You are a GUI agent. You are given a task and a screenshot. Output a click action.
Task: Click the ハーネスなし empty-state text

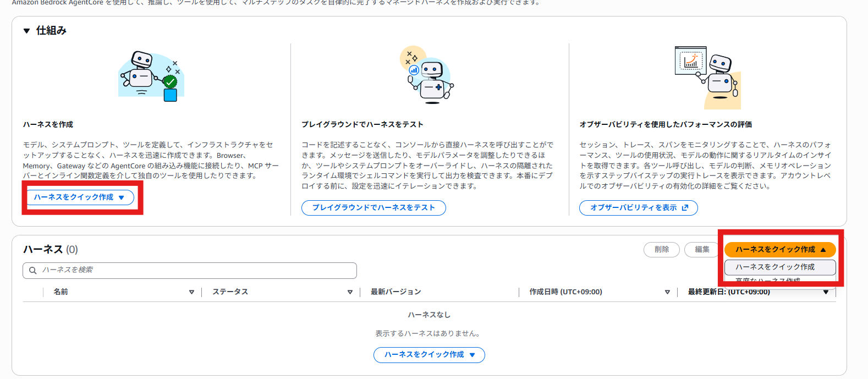pyautogui.click(x=429, y=315)
